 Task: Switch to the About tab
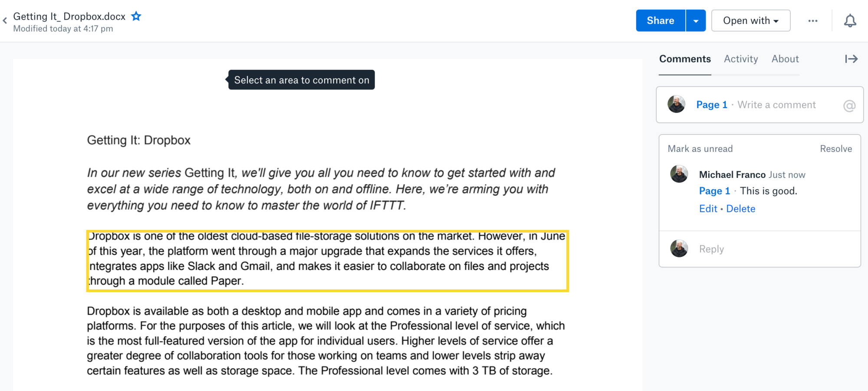[785, 59]
